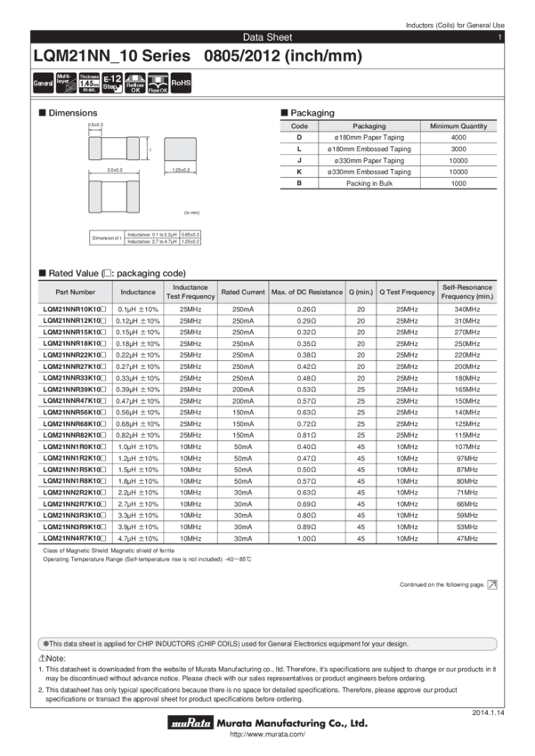Viewport: 535px width, 756px height.
Task: Select part number LQM21NN3R3K10
Action: (74, 515)
